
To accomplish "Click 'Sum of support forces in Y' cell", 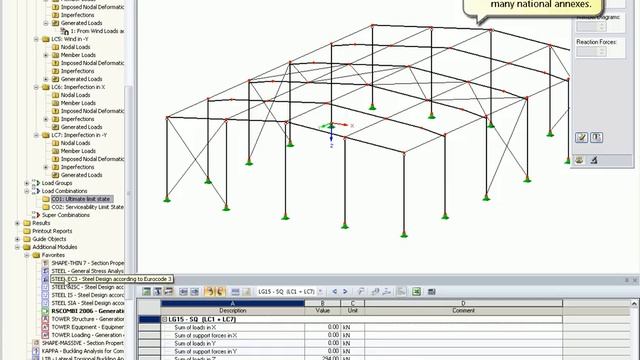I will pyautogui.click(x=233, y=351).
